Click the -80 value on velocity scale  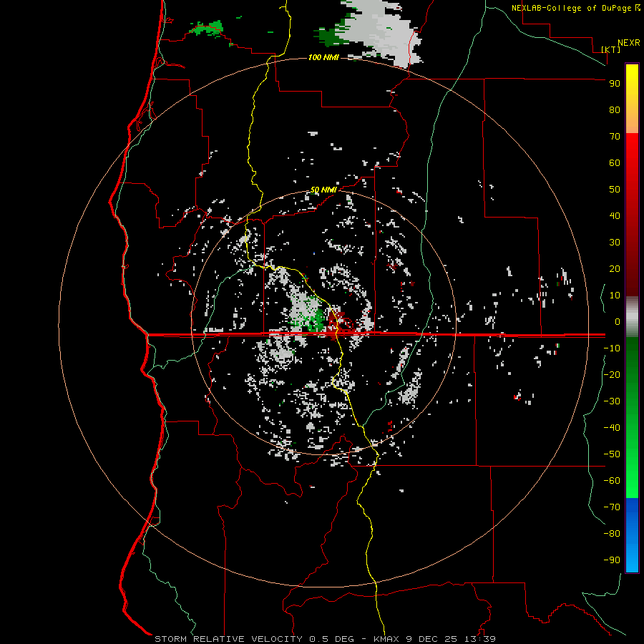point(612,534)
